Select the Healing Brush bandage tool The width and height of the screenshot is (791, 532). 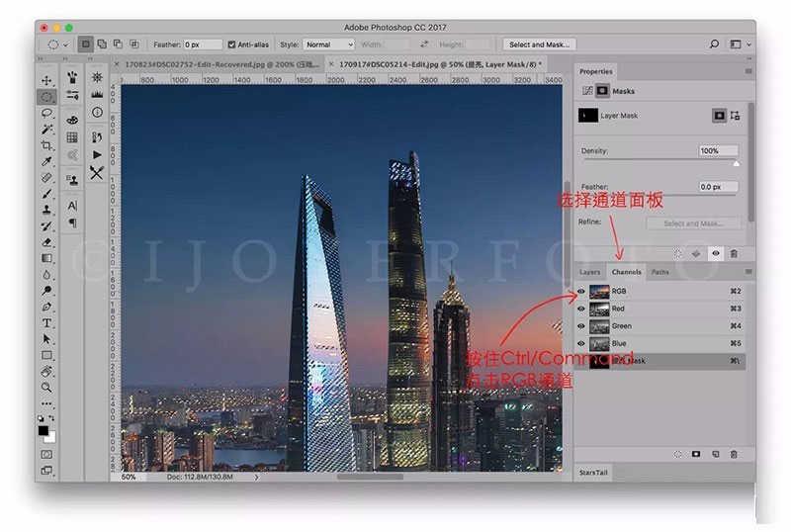coord(46,178)
